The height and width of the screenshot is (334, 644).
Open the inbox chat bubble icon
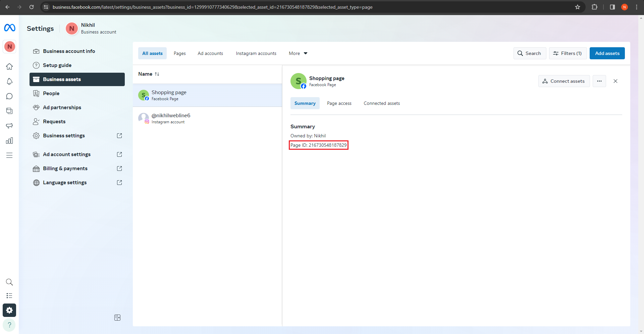9,96
